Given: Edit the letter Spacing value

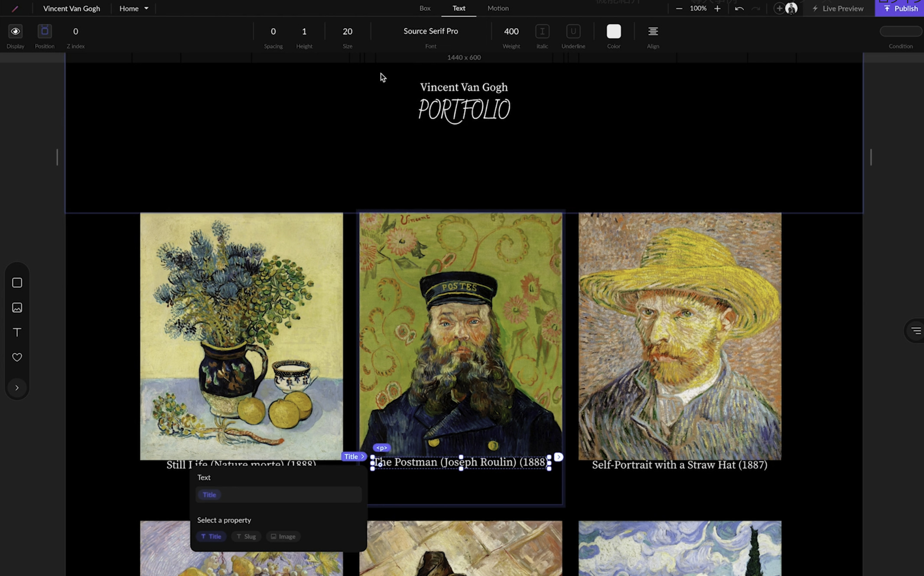Looking at the screenshot, I should click(273, 31).
